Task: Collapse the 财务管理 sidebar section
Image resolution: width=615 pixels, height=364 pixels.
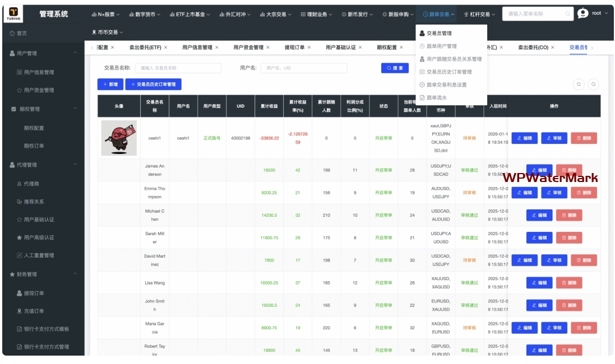Action: coord(75,274)
